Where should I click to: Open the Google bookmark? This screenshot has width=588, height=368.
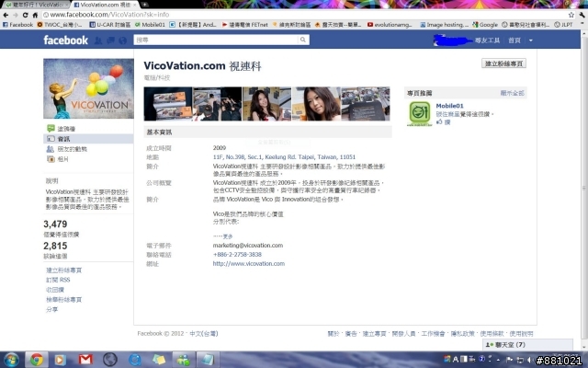click(x=485, y=25)
